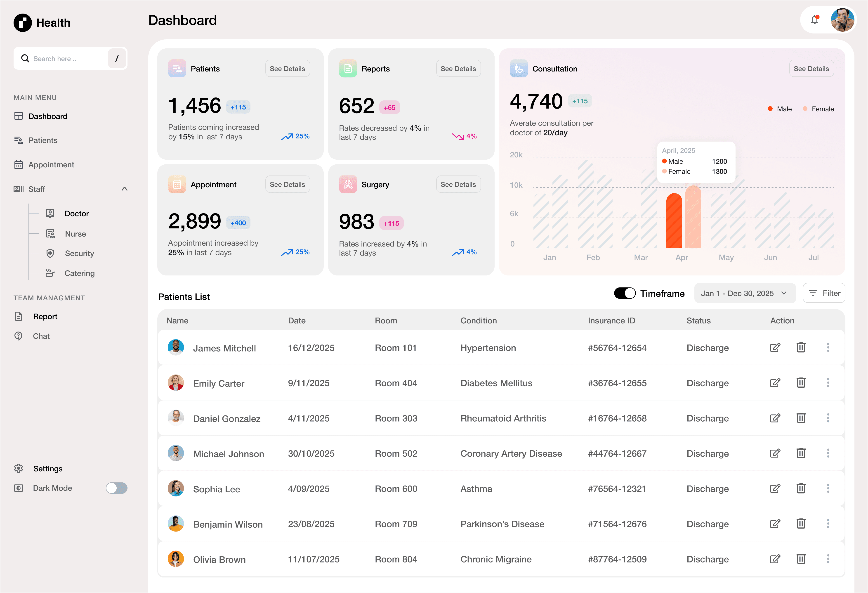
Task: Go to the Dashboard menu item
Action: 47,116
